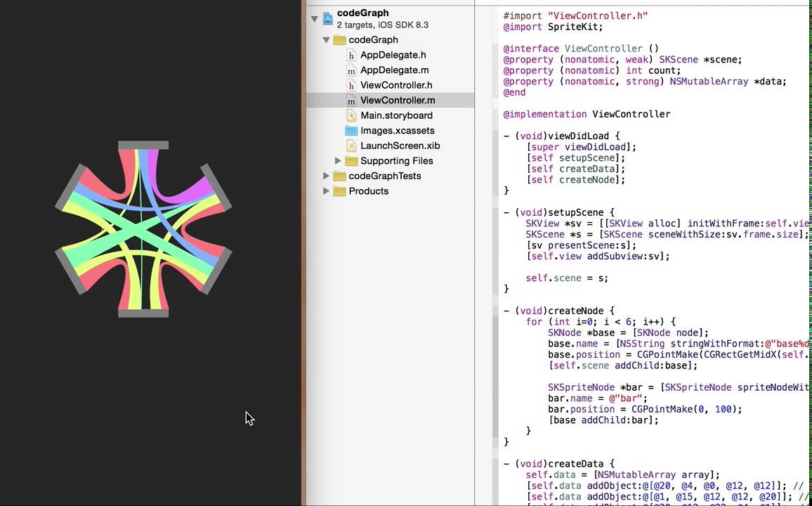The width and height of the screenshot is (812, 506).
Task: Expand the codeGraphTests folder
Action: 326,176
